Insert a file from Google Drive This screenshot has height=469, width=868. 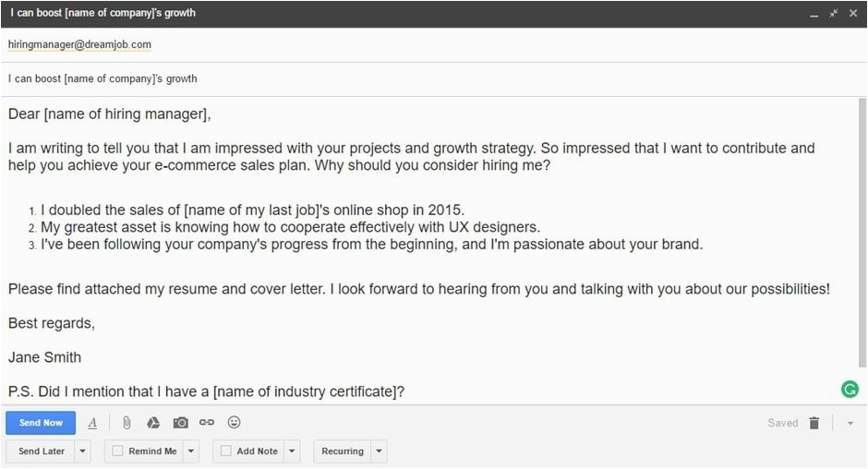tap(153, 423)
